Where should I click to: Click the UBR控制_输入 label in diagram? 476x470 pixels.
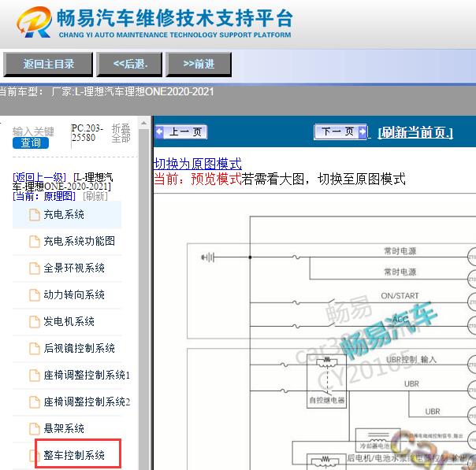tap(411, 360)
